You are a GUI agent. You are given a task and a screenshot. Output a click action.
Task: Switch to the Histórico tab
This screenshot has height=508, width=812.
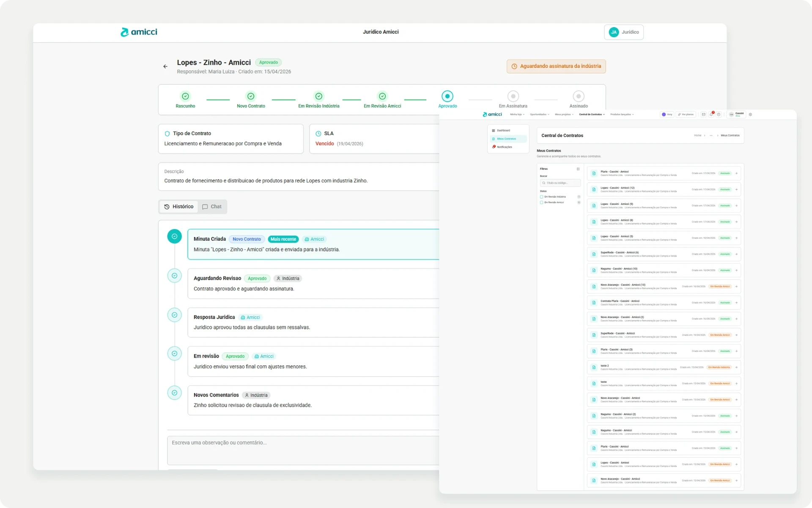coord(178,207)
